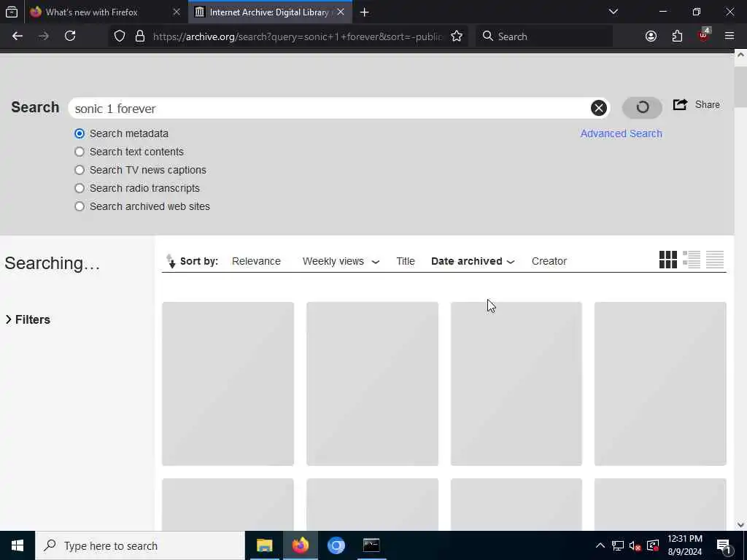
Task: Click the Firefox toolbar Search box
Action: [x=544, y=36]
